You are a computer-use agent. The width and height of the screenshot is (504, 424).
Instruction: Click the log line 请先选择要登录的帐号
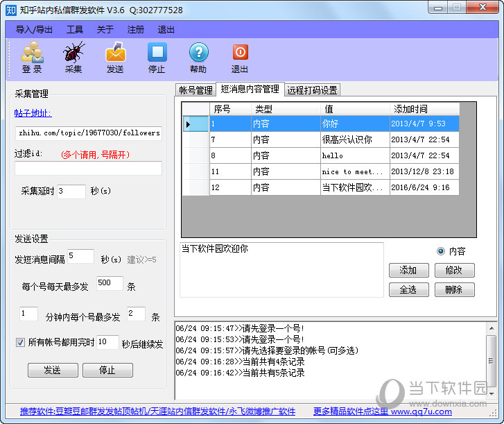tap(267, 350)
